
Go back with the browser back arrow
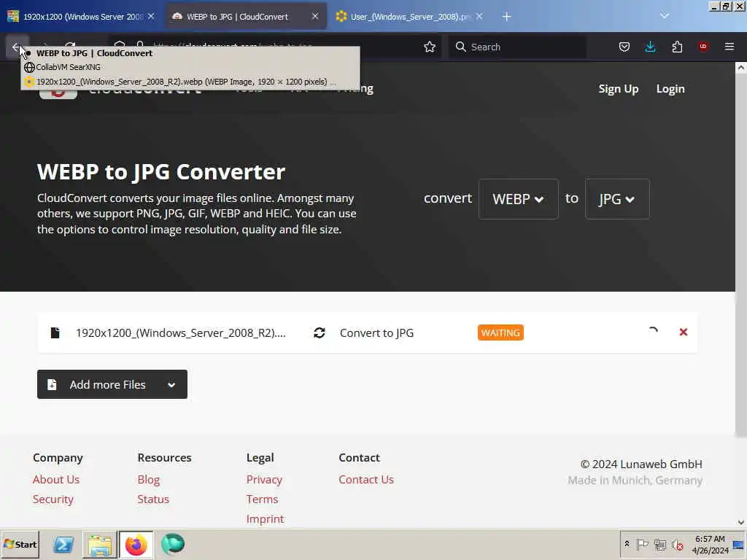15,47
